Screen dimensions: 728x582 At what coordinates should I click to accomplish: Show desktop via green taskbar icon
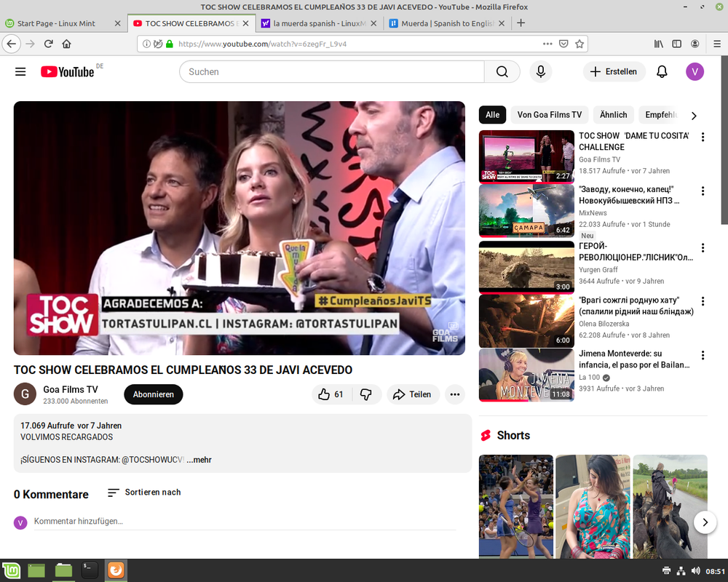[36, 570]
